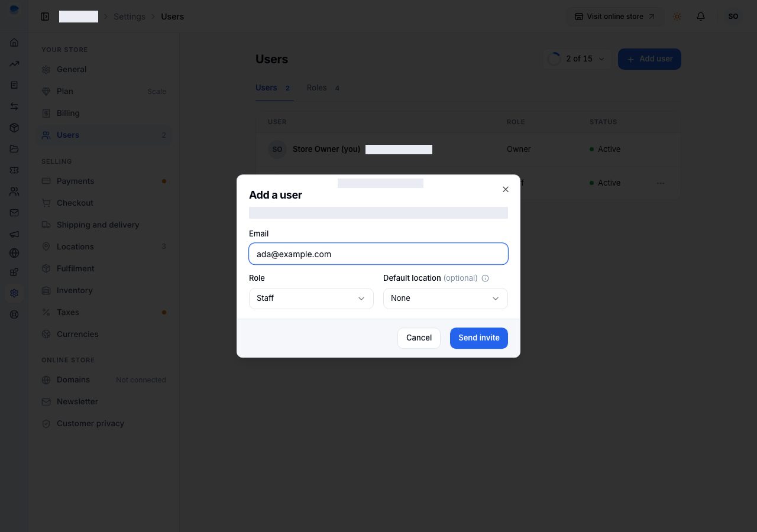This screenshot has width=757, height=532.
Task: Click the globe icon in the left rail
Action: point(14,253)
